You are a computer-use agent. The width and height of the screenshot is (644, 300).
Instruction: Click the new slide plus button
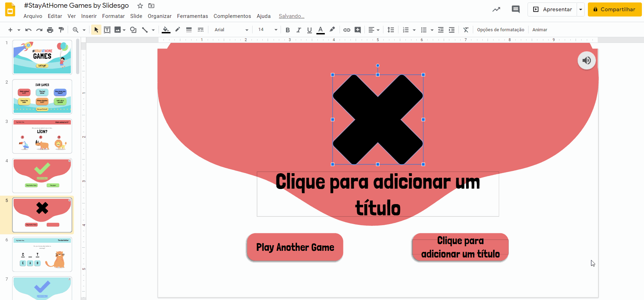click(10, 30)
